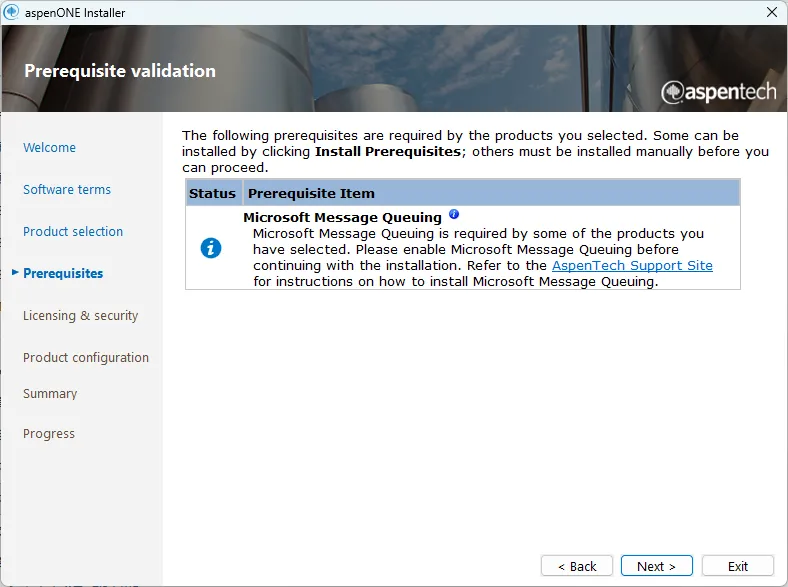Click the < Back button
The height and width of the screenshot is (587, 788).
click(x=577, y=566)
